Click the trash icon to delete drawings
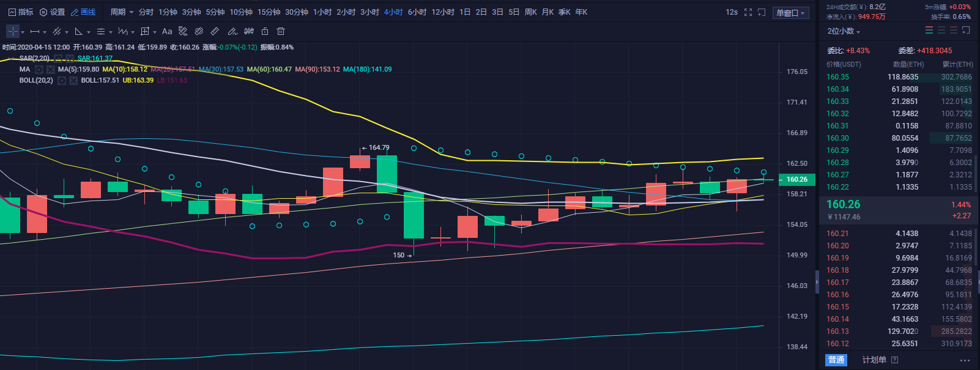The height and width of the screenshot is (370, 980). [x=281, y=31]
